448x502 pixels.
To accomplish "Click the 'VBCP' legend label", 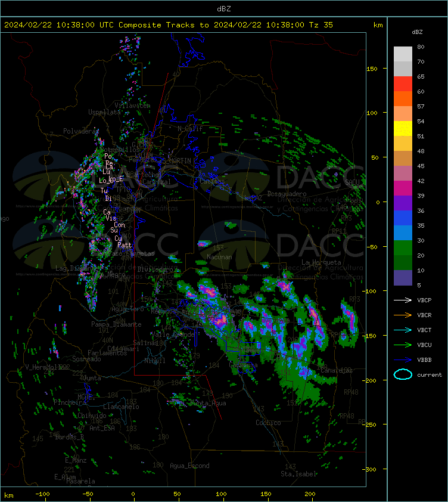I will (424, 300).
